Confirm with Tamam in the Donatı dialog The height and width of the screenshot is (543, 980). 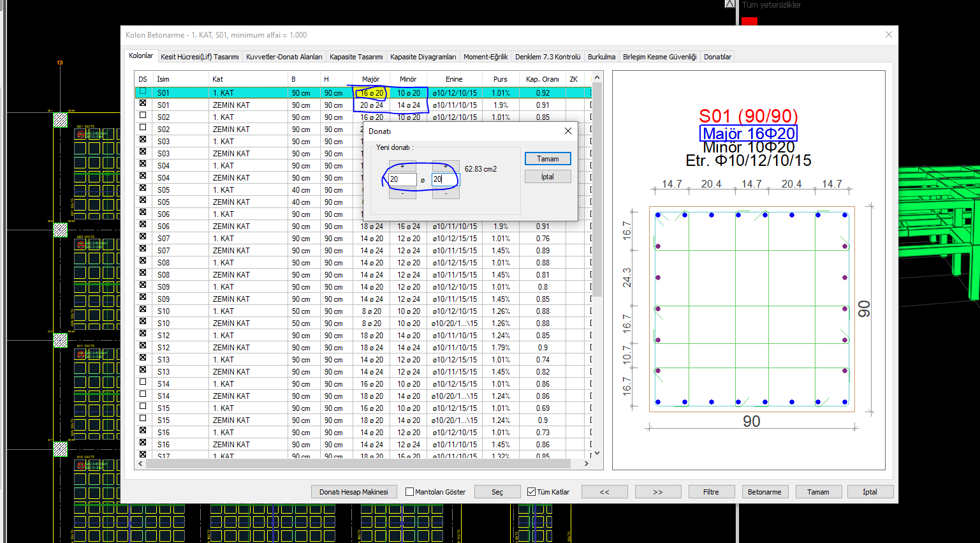click(x=548, y=158)
